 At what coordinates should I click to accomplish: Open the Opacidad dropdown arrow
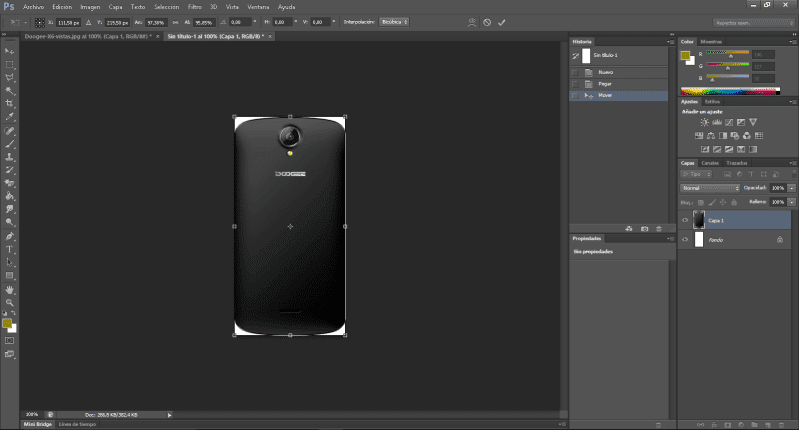[791, 188]
